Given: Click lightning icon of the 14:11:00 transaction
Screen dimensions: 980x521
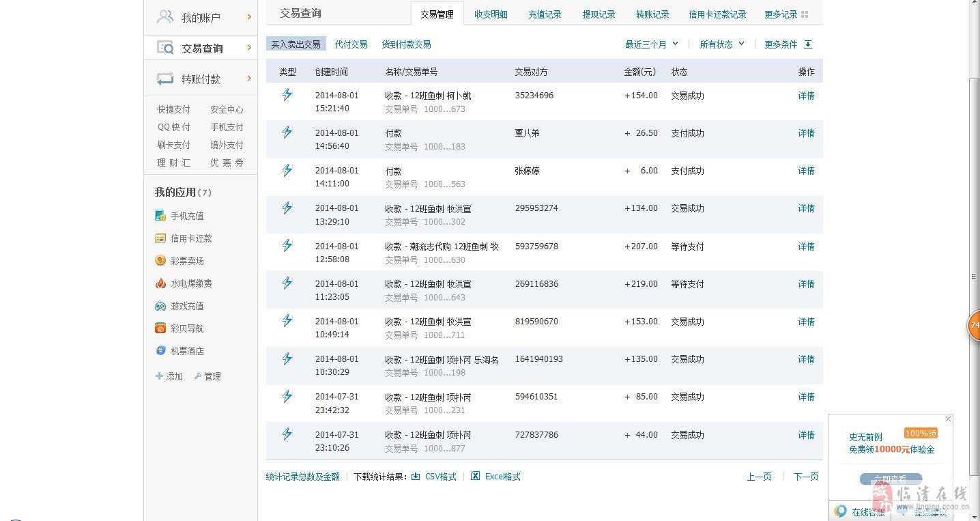Looking at the screenshot, I should (287, 170).
